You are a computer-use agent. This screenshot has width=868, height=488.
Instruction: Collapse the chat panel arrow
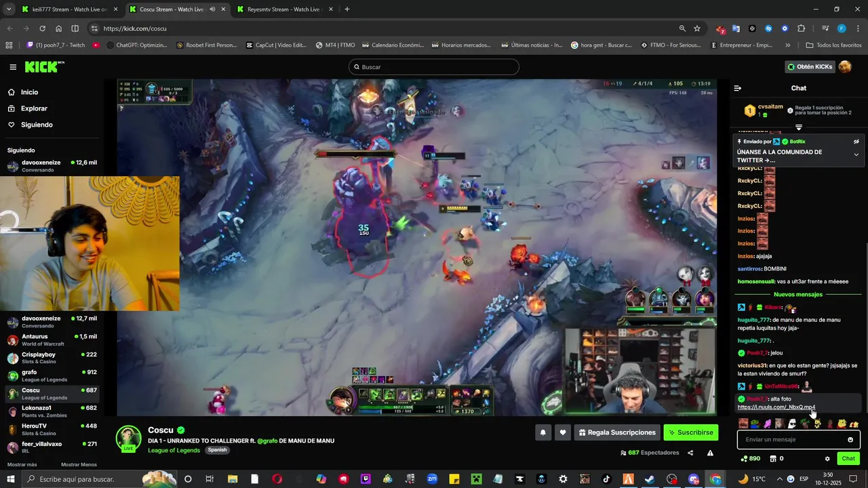pos(738,88)
